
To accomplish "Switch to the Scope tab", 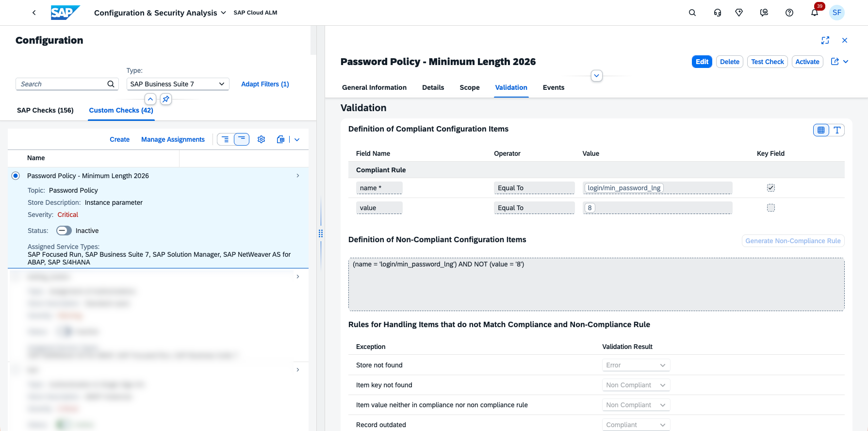I will 470,87.
